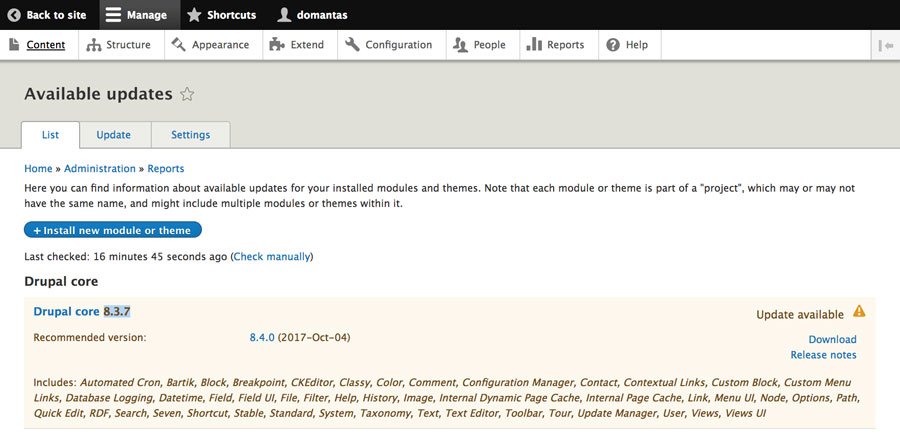900x437 pixels.
Task: Open the domantas user menu
Action: (x=313, y=15)
